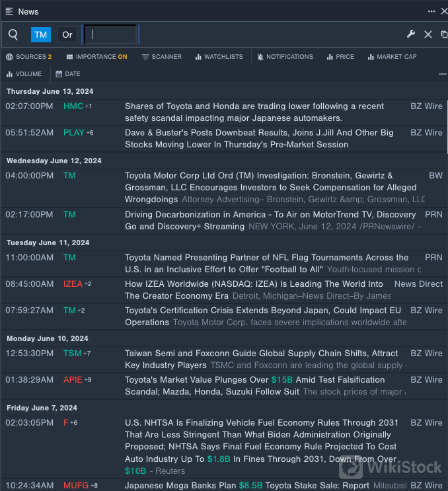Open the Notifications bell filter
Screen dimensions: 448x491
tap(285, 57)
